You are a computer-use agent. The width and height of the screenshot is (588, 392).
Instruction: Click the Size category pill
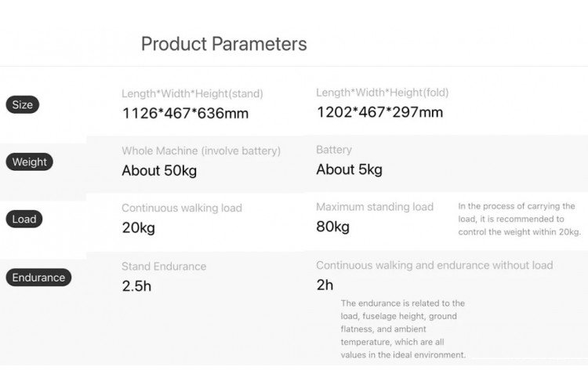tap(22, 105)
